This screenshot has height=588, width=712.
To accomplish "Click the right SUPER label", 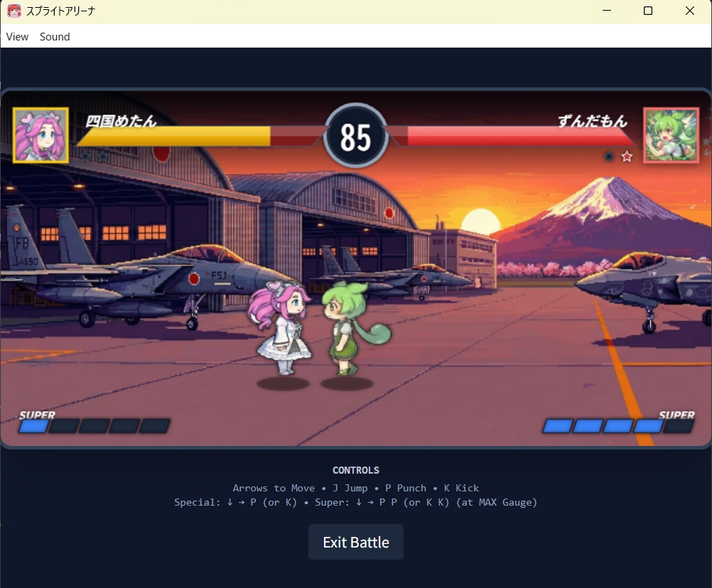I will 676,415.
